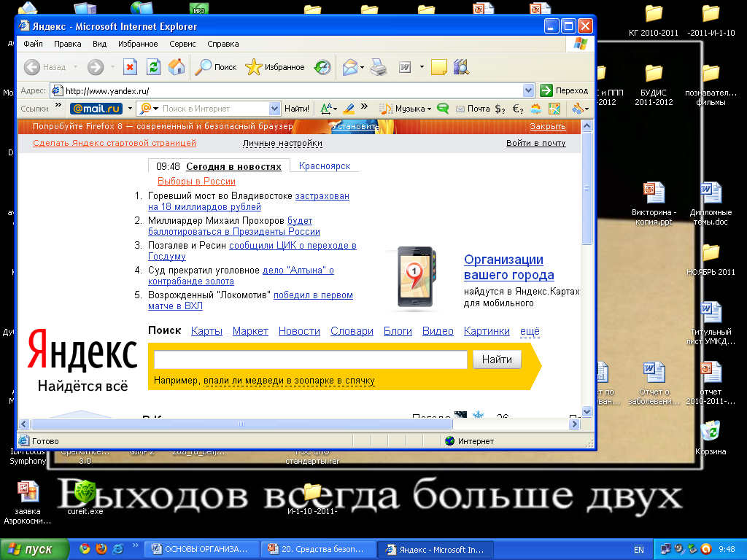Image resolution: width=747 pixels, height=560 pixels.
Task: Open the maps icon on Mail.ru toolbar
Action: pos(554,109)
